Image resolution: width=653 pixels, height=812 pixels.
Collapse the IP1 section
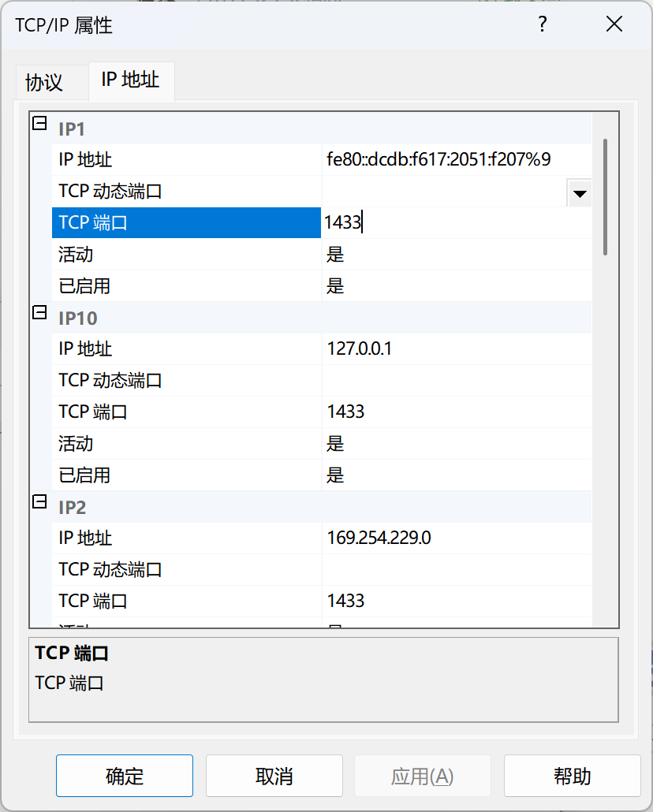[x=39, y=124]
